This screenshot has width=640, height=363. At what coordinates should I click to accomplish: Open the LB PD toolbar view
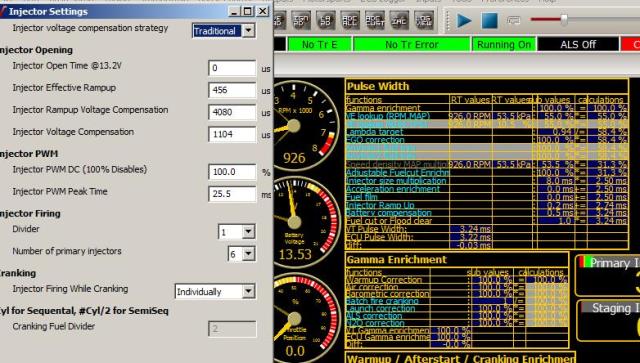click(x=326, y=20)
